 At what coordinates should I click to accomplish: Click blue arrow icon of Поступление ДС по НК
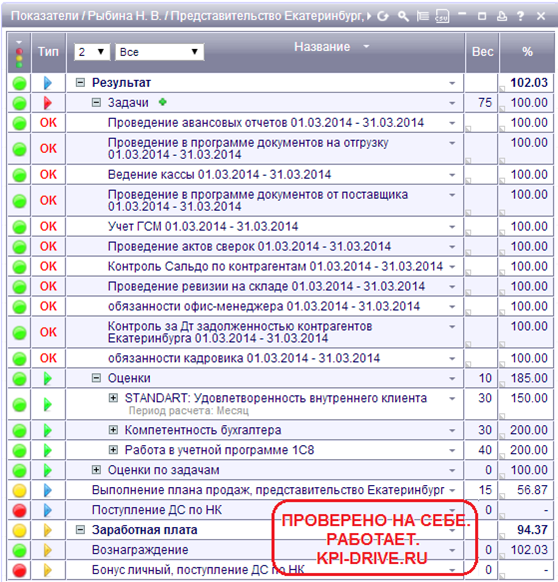(x=48, y=511)
